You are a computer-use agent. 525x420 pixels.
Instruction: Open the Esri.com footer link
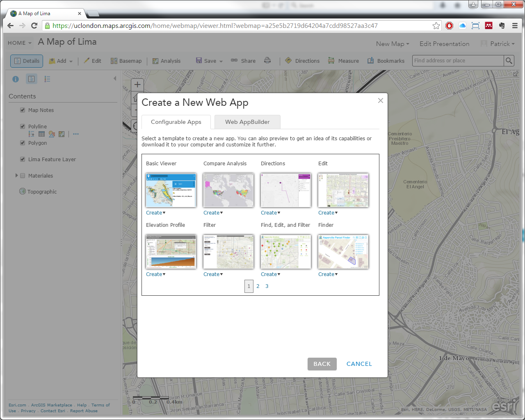17,405
